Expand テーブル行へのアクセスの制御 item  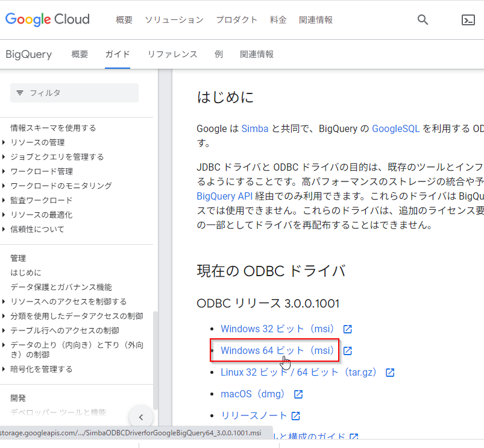4,330
